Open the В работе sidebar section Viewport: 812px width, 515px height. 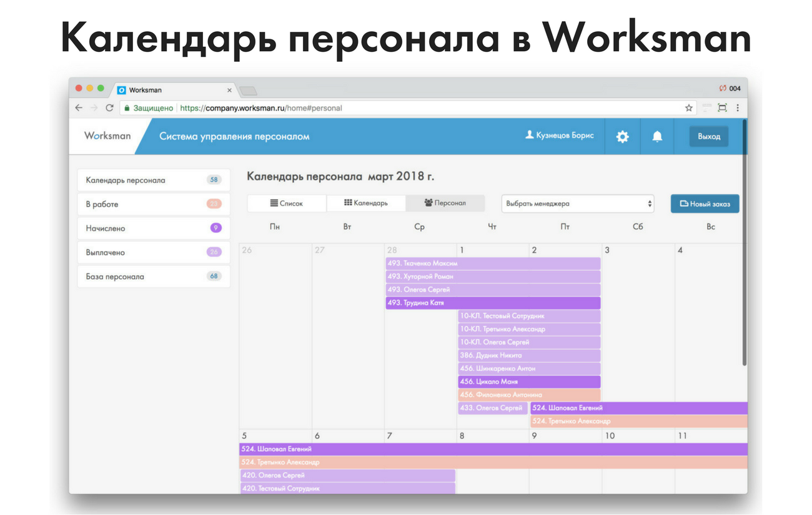[154, 204]
